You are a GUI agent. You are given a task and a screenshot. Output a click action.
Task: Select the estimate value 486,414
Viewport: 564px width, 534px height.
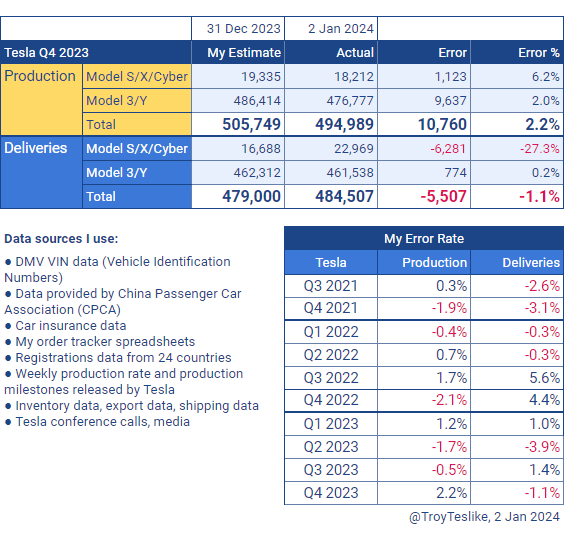click(238, 101)
